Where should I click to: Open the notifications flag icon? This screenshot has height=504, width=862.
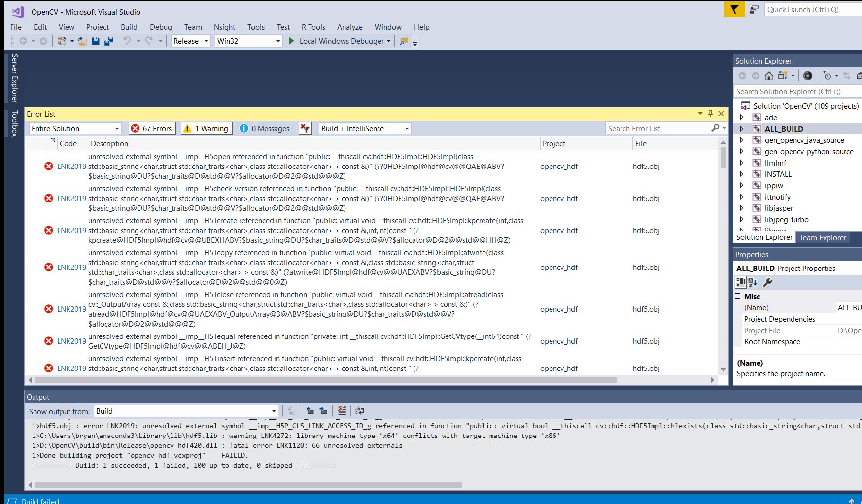(734, 9)
